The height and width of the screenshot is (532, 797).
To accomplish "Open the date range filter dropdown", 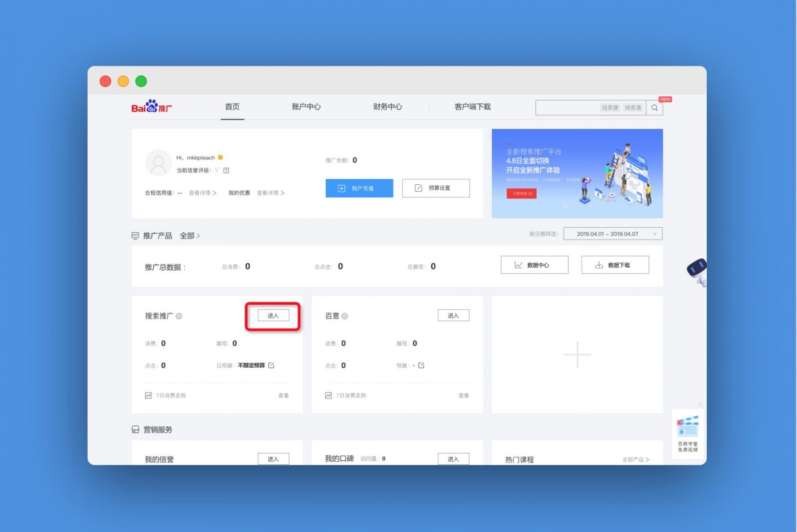I will 613,234.
